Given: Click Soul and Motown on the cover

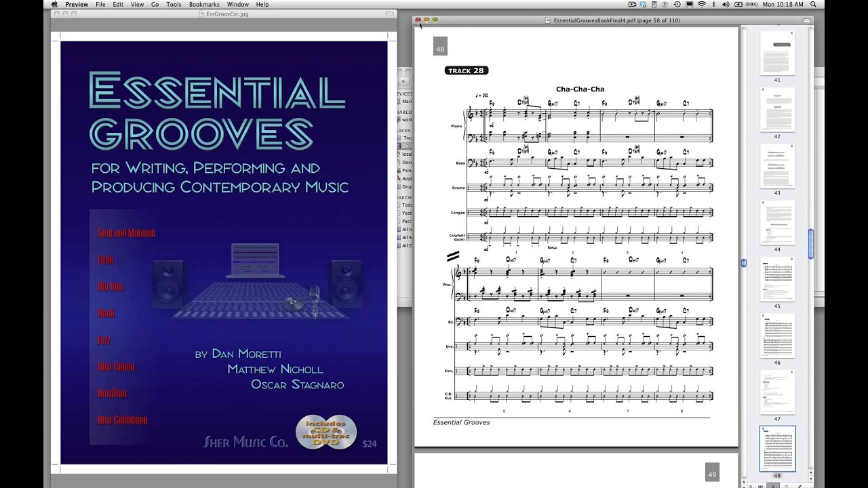Looking at the screenshot, I should click(x=126, y=233).
